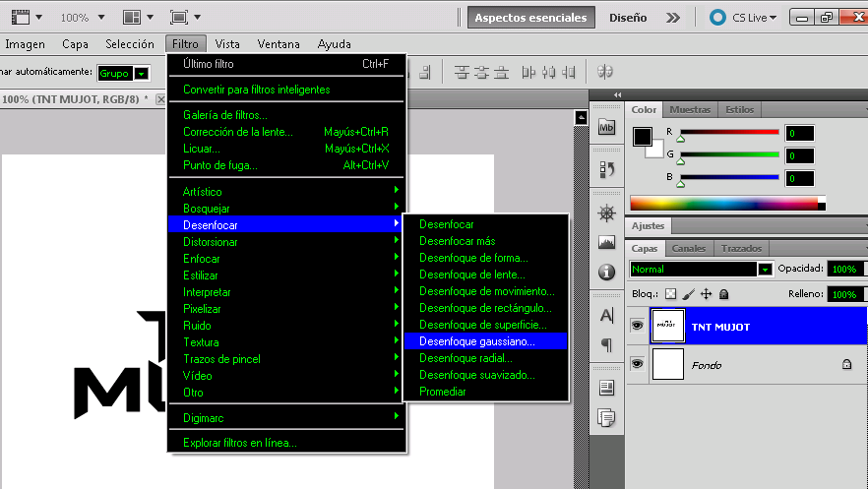Click the Opacidad value field

842,269
